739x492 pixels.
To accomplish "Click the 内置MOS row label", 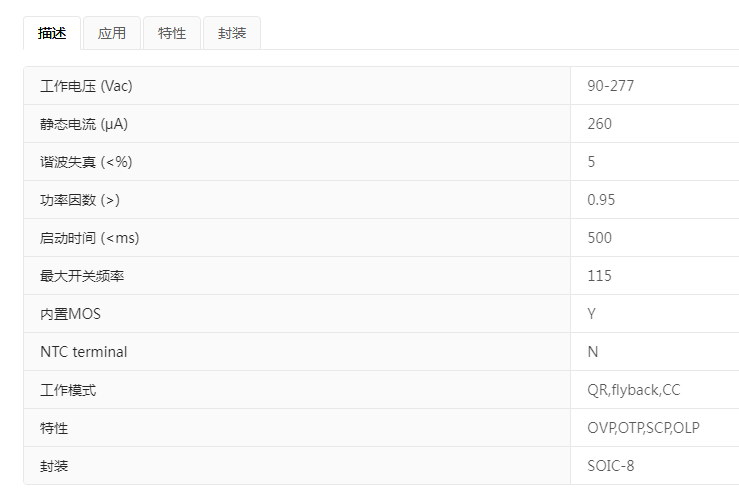I will (70, 314).
